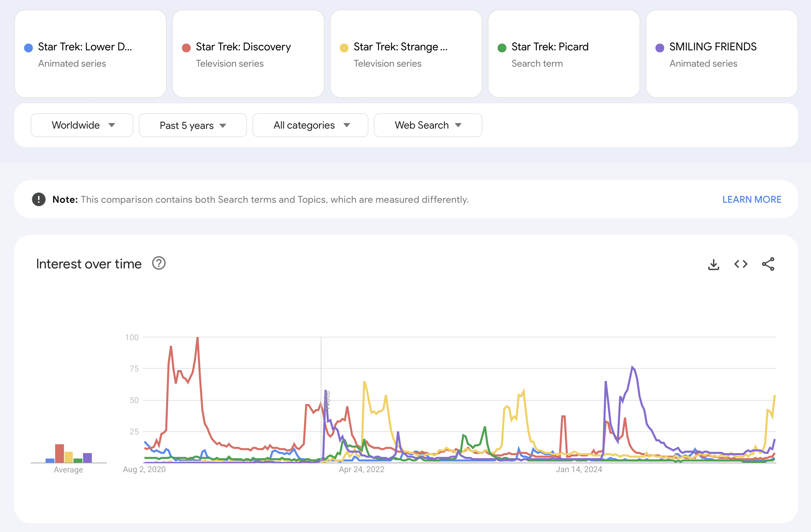Click the Jan 14, 2024 axis label

[x=579, y=469]
